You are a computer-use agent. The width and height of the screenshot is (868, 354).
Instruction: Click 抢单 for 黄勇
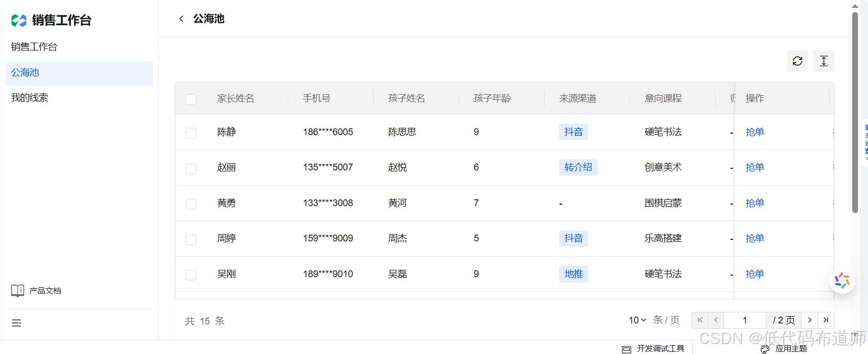point(754,203)
